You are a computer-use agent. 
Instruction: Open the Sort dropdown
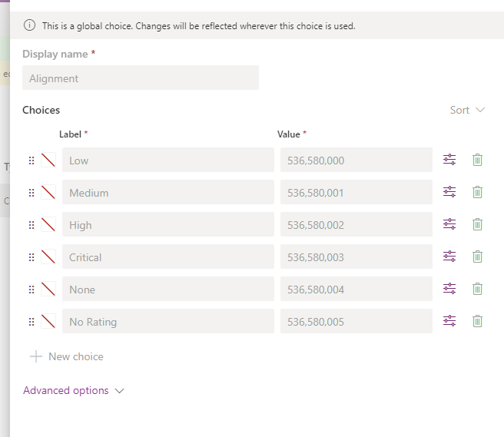[467, 110]
